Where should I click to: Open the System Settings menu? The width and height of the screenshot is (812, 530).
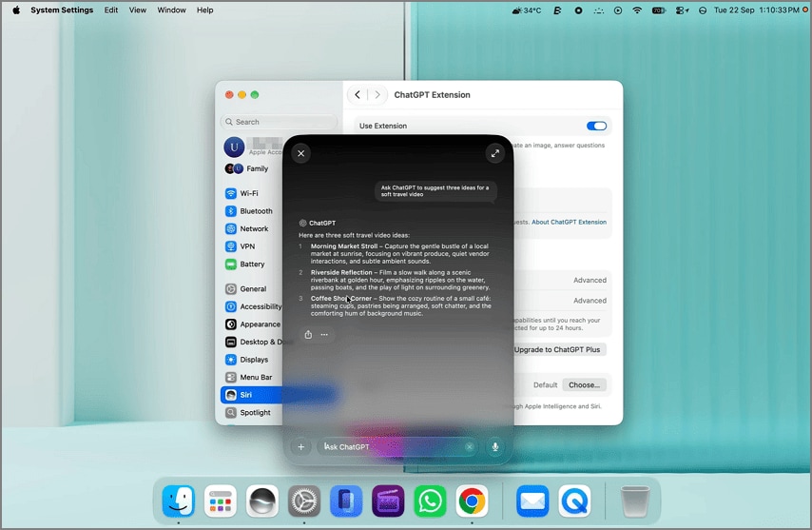(62, 10)
